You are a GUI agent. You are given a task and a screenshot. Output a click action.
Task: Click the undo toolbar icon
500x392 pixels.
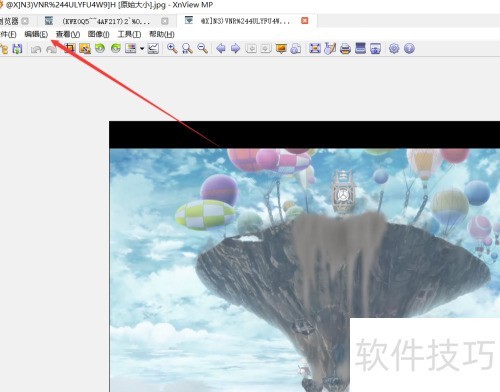(x=36, y=49)
